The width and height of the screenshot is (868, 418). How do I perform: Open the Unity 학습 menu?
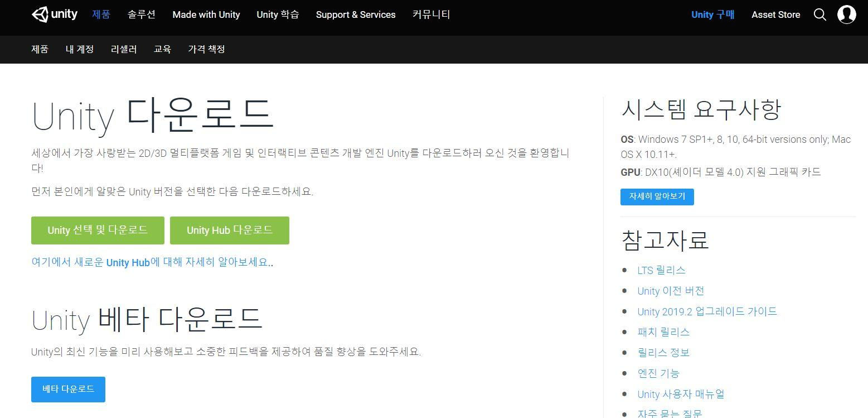tap(278, 15)
